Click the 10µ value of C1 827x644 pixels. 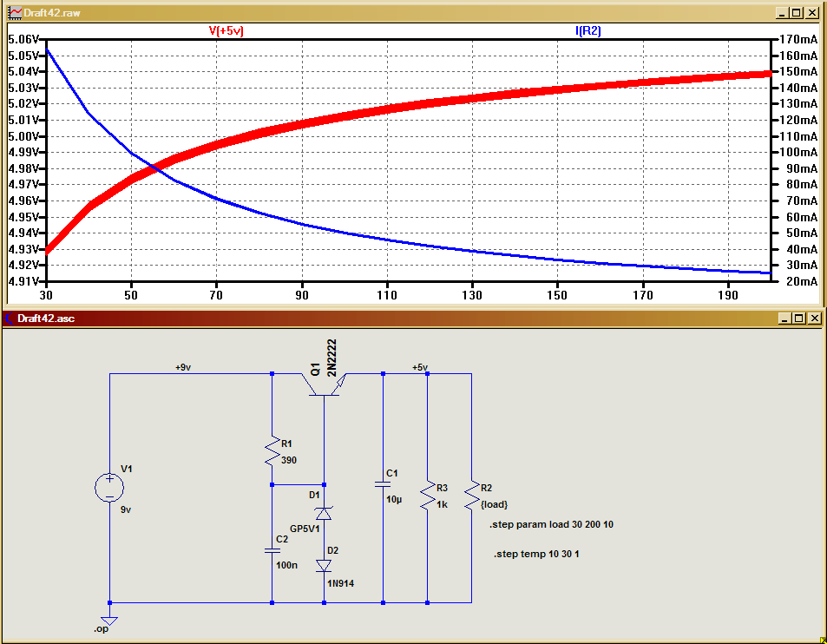394,499
